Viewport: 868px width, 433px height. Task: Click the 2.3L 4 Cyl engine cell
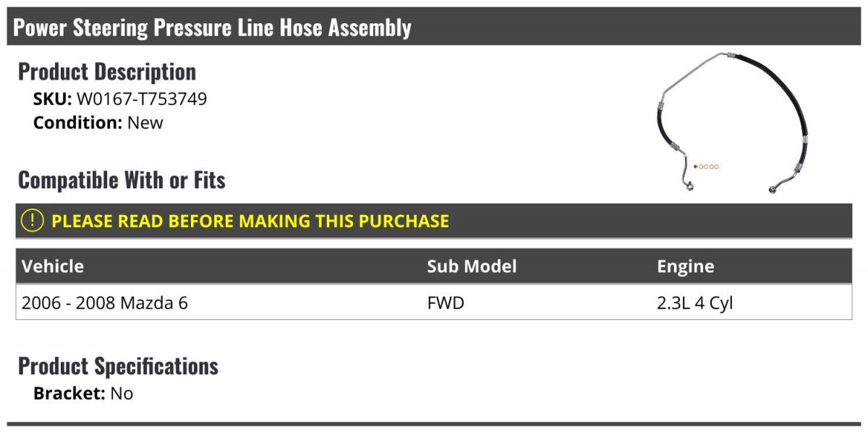pyautogui.click(x=694, y=303)
